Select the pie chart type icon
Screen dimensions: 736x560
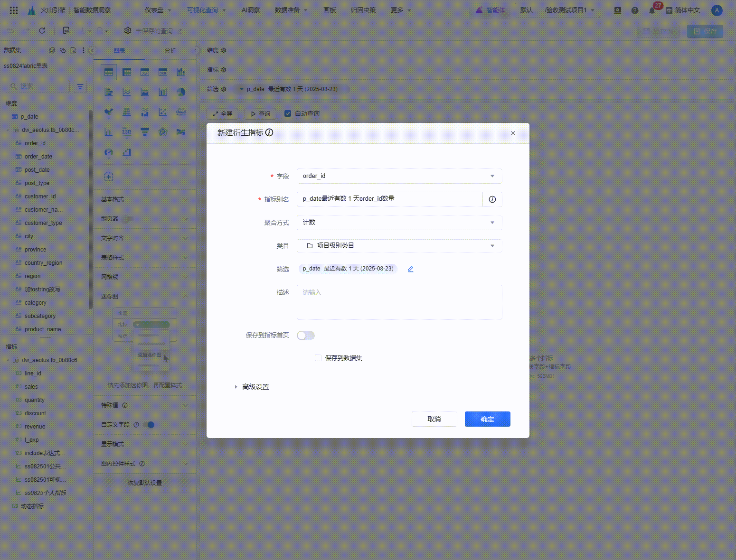(181, 92)
